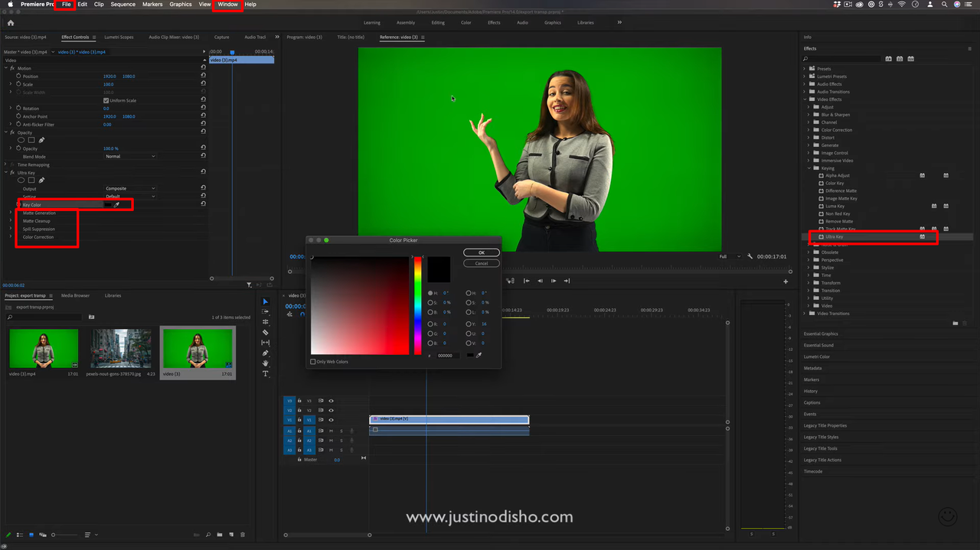
Task: Click Home icon in the workspace bar
Action: tap(11, 23)
